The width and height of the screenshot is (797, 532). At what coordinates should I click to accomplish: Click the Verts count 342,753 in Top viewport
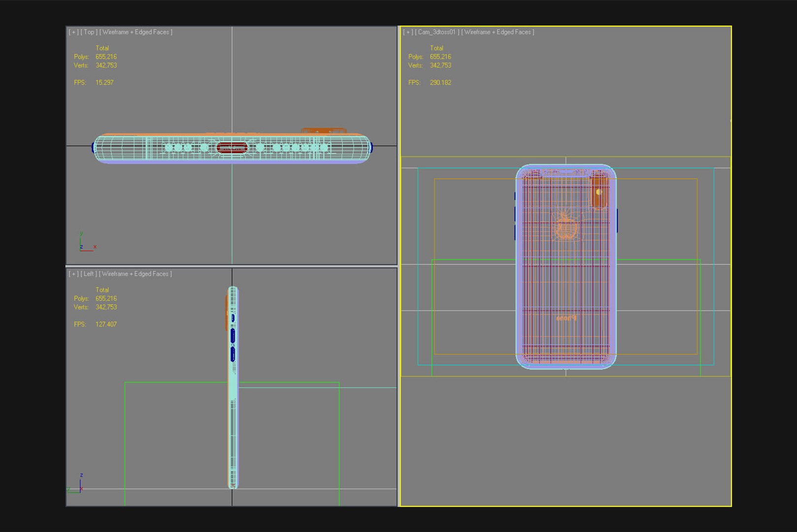[x=106, y=66]
